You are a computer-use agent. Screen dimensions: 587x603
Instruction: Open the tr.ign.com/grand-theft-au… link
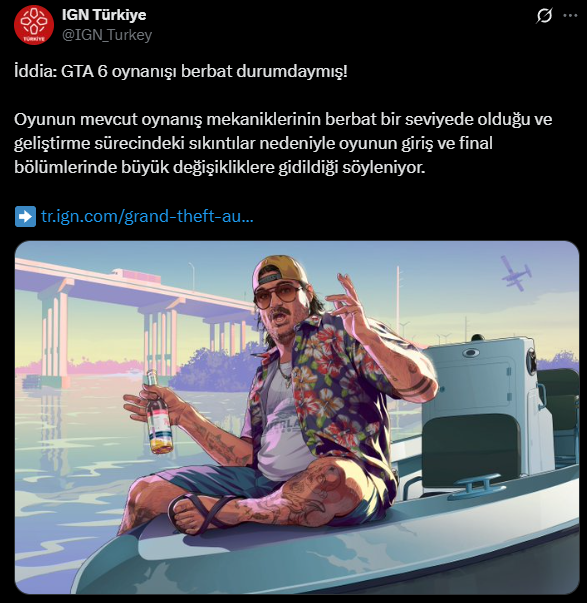[x=147, y=217]
